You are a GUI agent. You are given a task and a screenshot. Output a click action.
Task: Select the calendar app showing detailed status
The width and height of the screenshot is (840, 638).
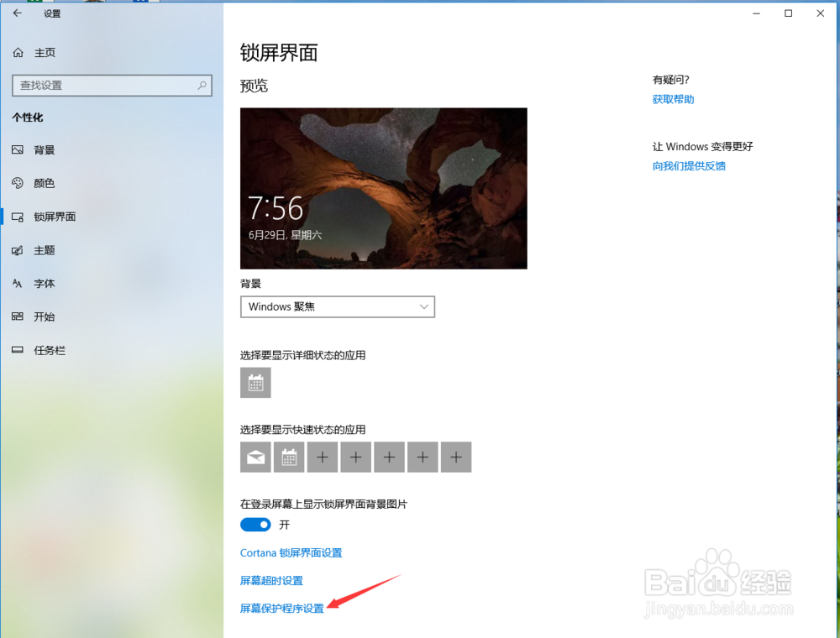pyautogui.click(x=255, y=383)
